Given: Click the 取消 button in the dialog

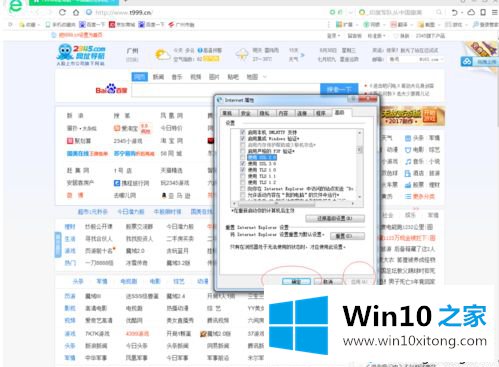Looking at the screenshot, I should [328, 282].
